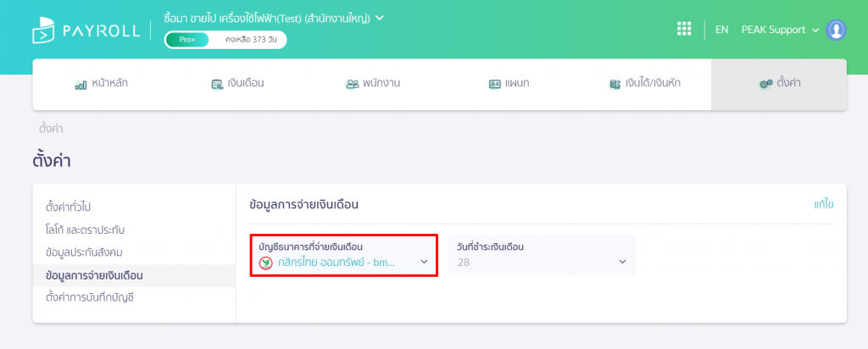Open the salary bank account dropdown
This screenshot has width=868, height=349.
(x=344, y=255)
